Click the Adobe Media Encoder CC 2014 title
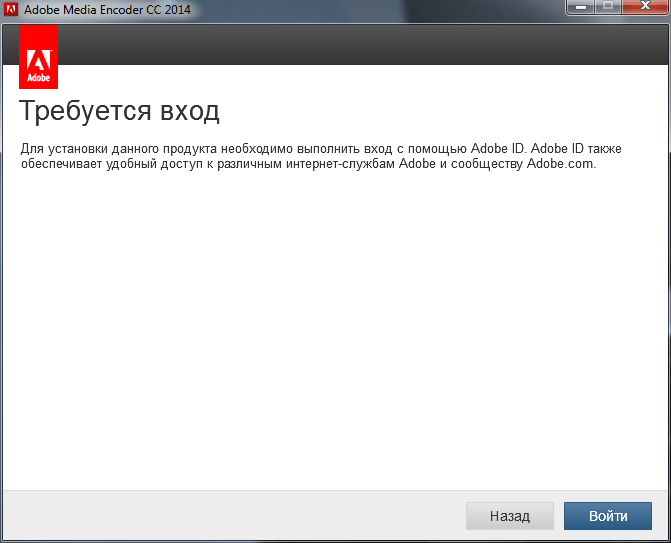This screenshot has width=671, height=543. (107, 9)
